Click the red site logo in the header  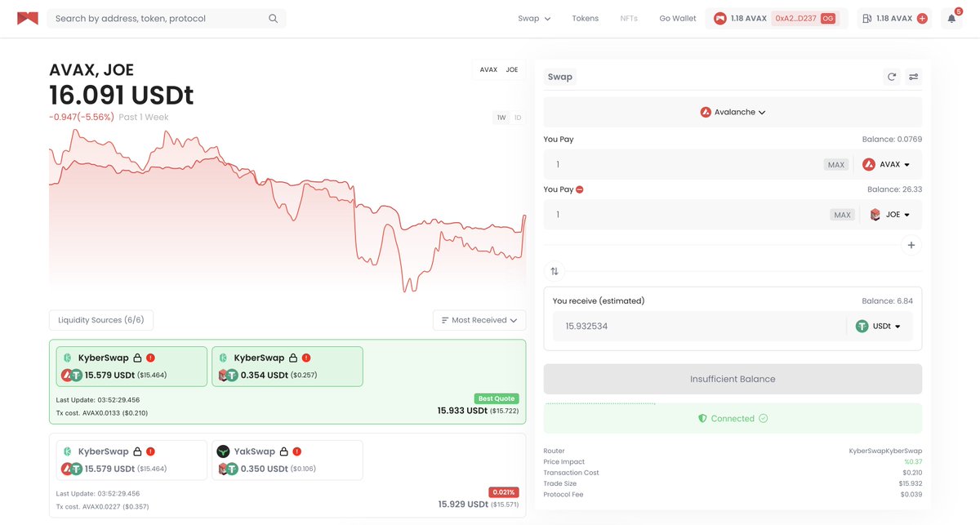tap(28, 18)
